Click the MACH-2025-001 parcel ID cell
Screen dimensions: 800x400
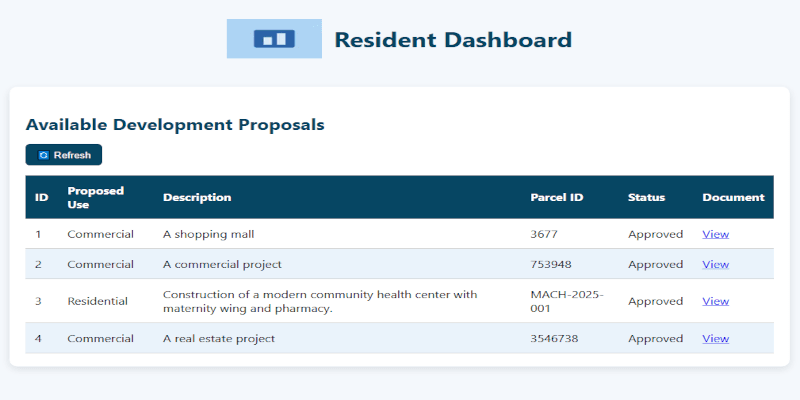(x=567, y=301)
